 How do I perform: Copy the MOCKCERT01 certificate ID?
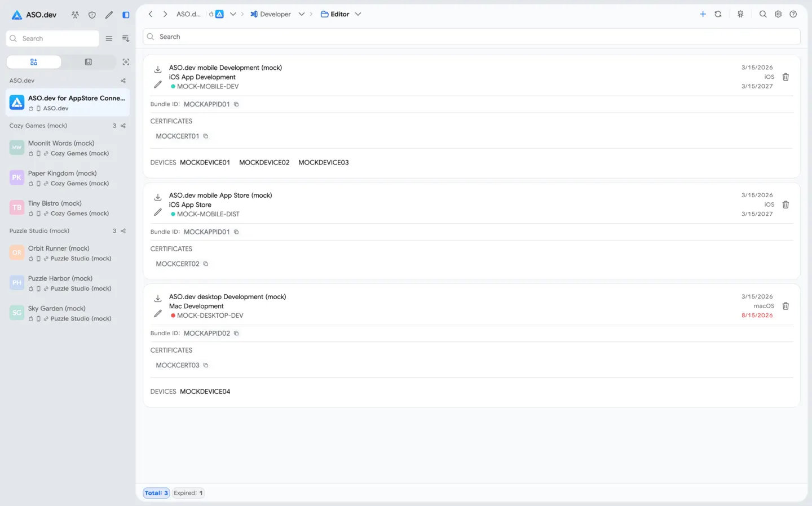[206, 136]
